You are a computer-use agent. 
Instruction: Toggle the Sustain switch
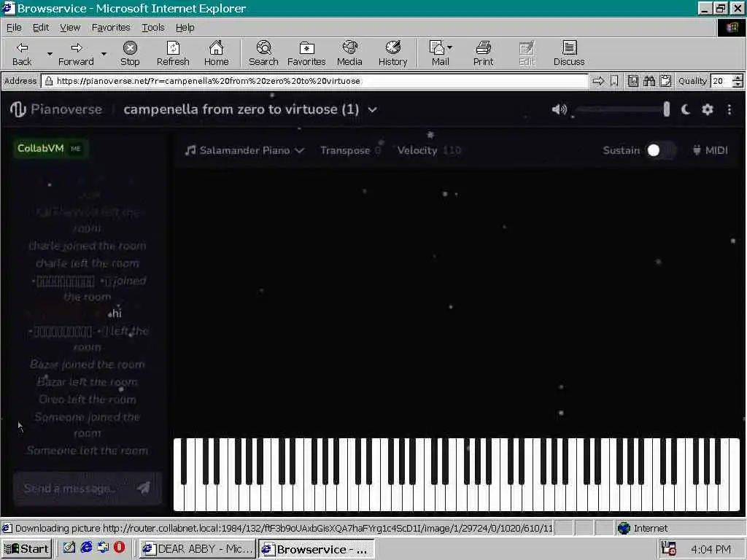(x=660, y=150)
